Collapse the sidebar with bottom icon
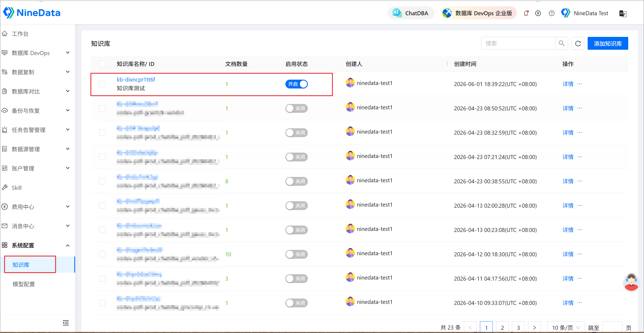The width and height of the screenshot is (644, 333). 66,323
